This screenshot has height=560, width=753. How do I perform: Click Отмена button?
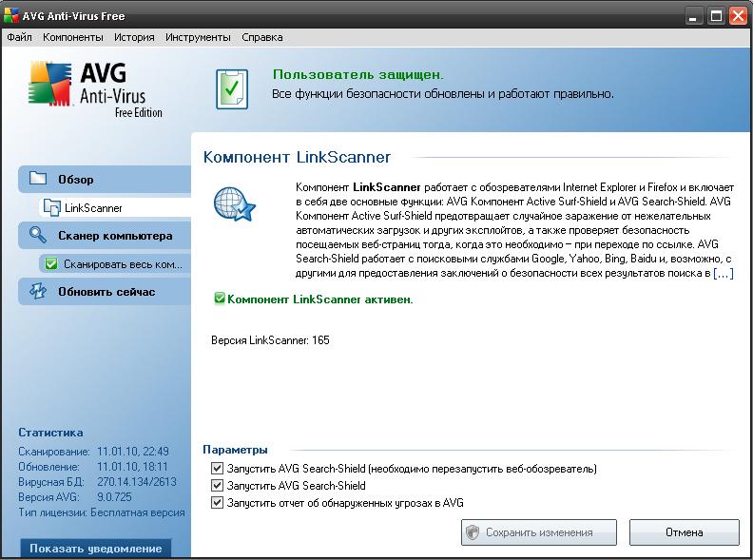coord(685,532)
